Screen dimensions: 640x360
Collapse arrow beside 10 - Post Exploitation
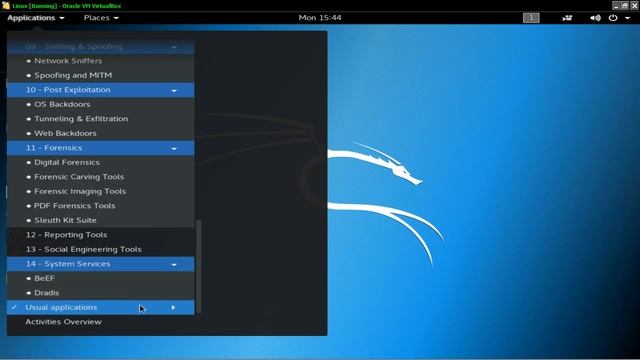[174, 91]
